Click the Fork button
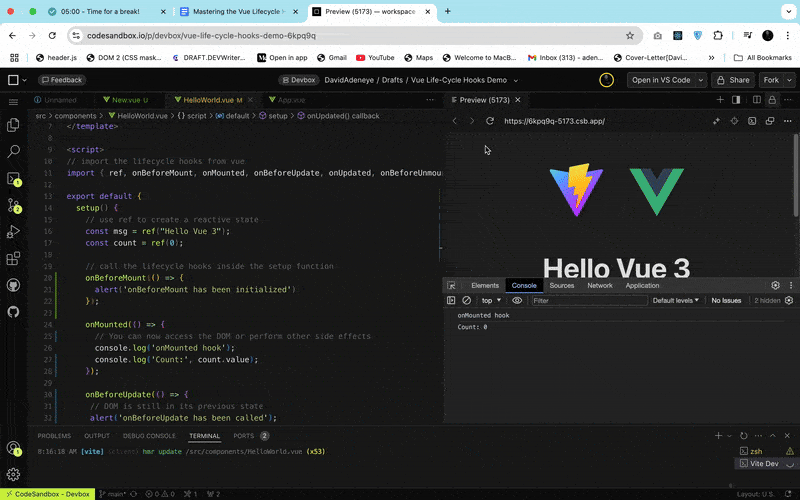800x500 pixels. pos(771,80)
